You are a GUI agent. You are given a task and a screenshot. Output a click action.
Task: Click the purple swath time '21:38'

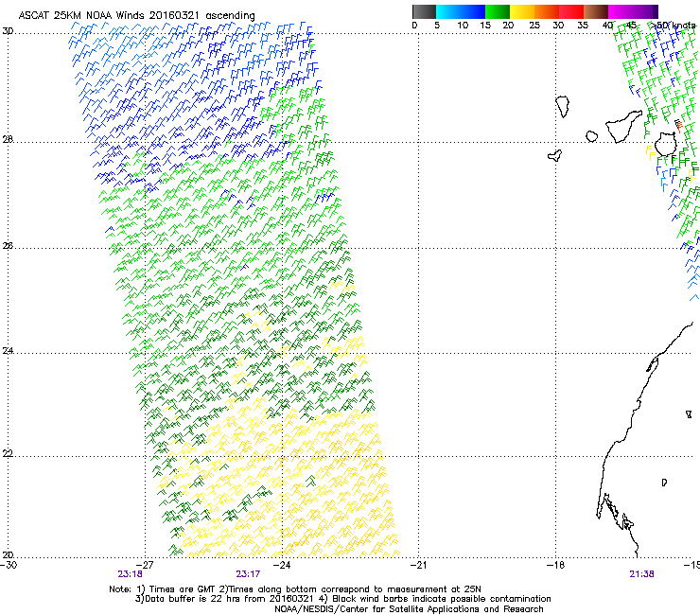pyautogui.click(x=641, y=574)
